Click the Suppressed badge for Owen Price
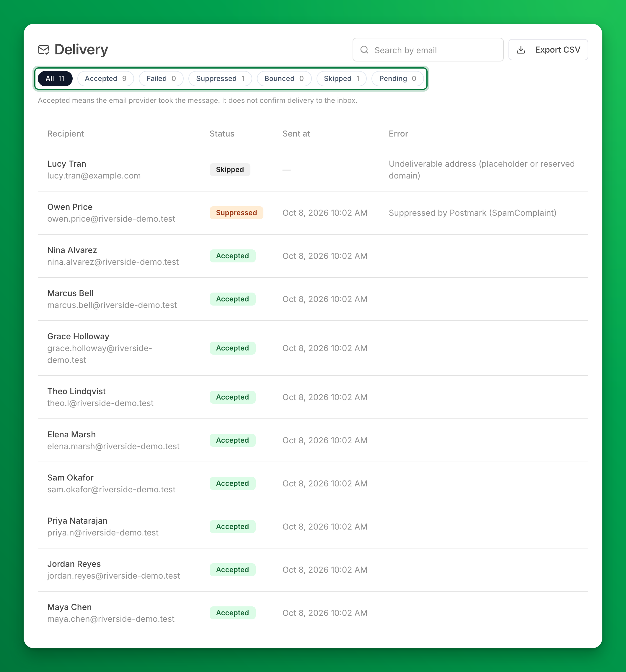 coord(237,213)
